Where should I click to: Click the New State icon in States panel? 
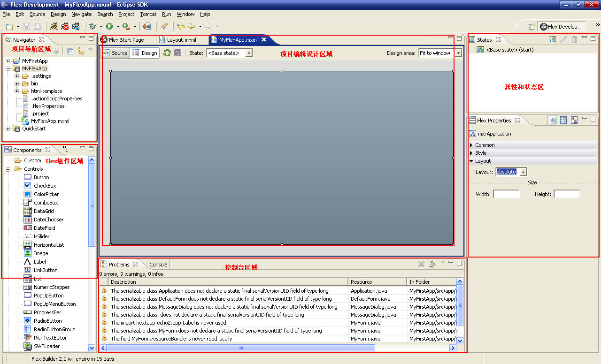pos(553,40)
